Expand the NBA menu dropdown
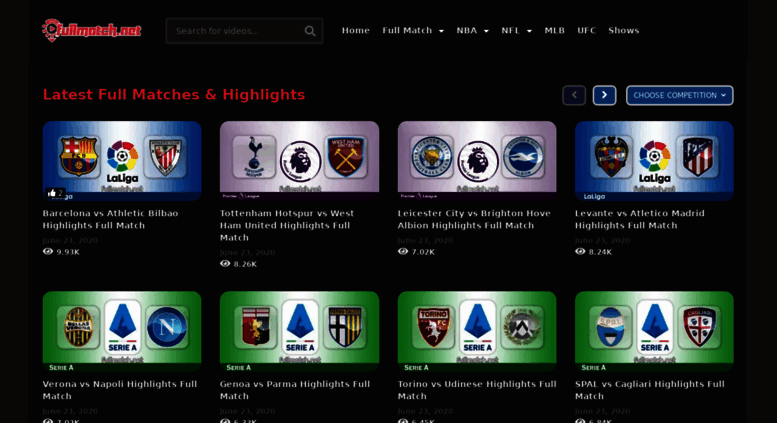The image size is (777, 423). (472, 31)
